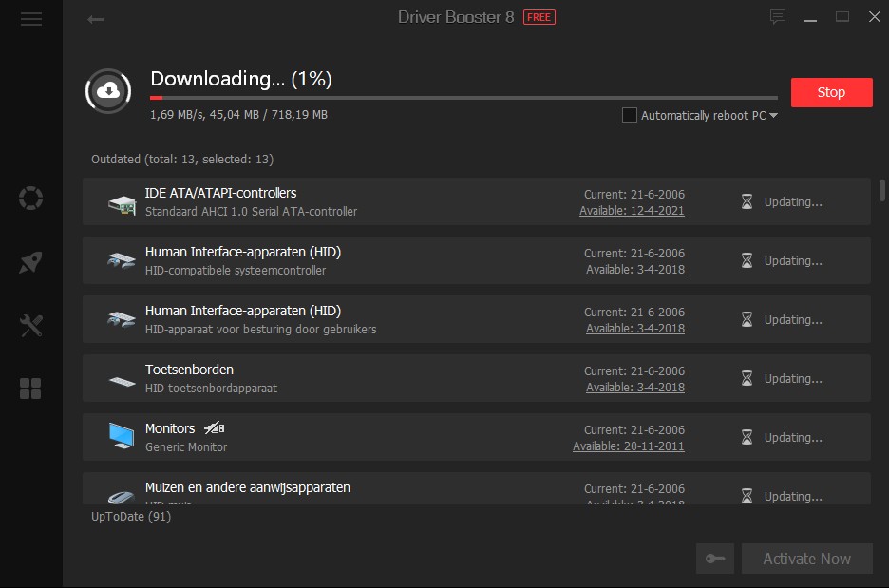Expand the UpToDate (91) section
Image resolution: width=889 pixels, height=588 pixels.
click(x=131, y=517)
